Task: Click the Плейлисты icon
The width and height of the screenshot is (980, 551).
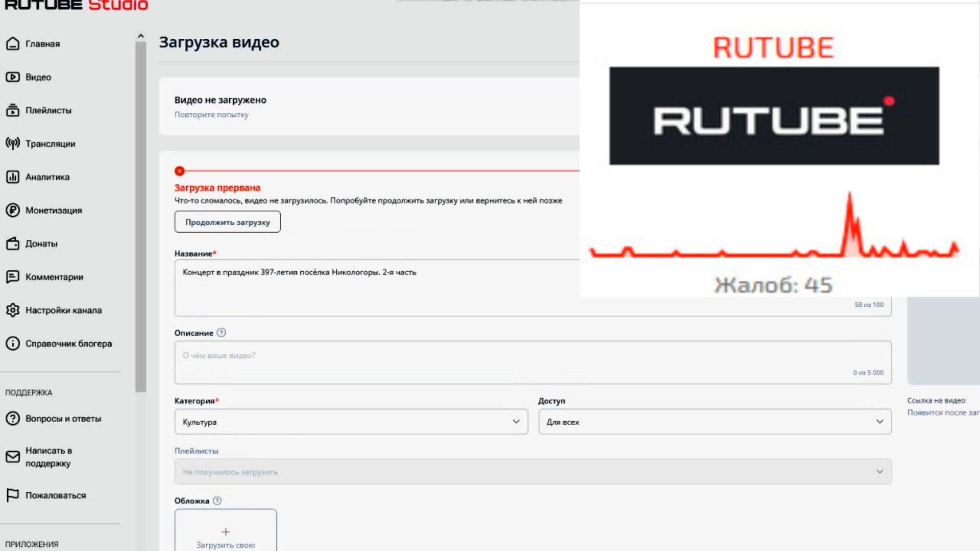Action: pyautogui.click(x=13, y=110)
